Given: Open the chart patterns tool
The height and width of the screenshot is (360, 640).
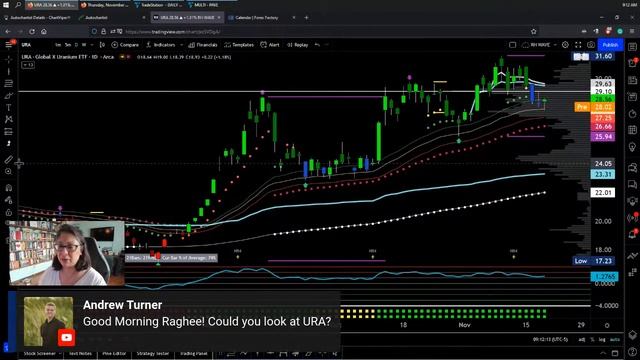Looking at the screenshot, I should tap(9, 119).
